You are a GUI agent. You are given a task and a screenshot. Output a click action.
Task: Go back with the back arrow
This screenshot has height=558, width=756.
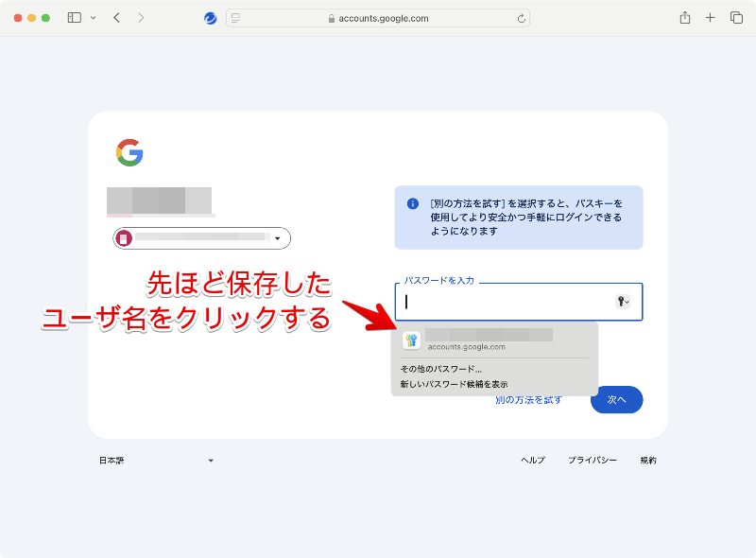pyautogui.click(x=116, y=18)
